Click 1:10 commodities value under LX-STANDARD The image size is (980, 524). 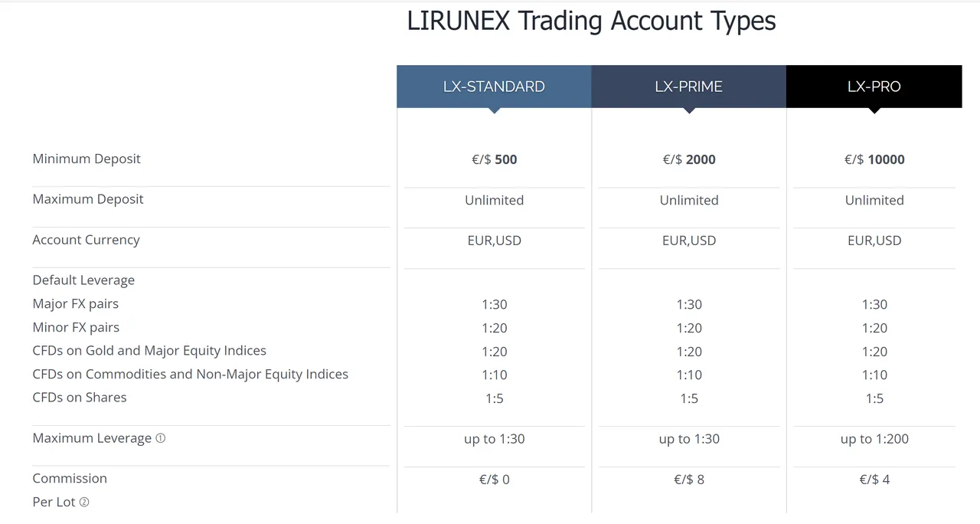point(495,375)
